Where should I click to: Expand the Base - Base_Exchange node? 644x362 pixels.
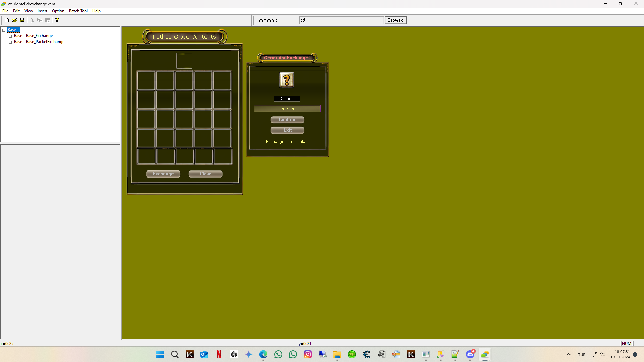[10, 36]
